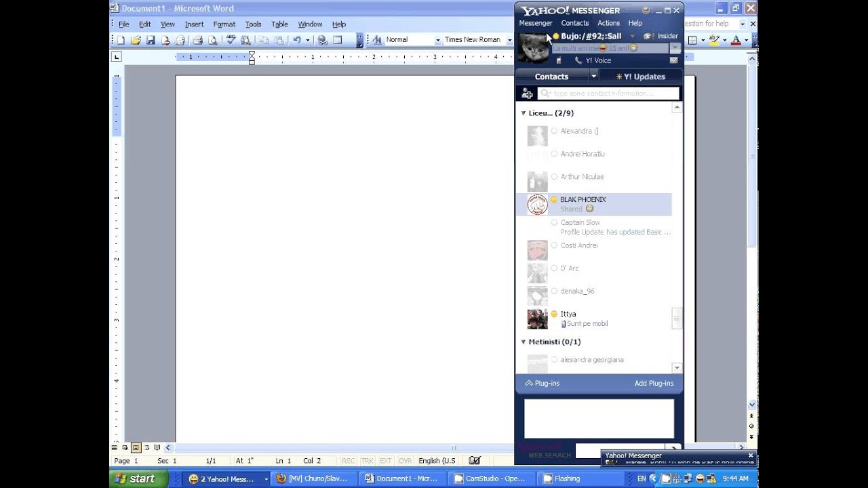Open Print Preview in Word toolbar

tap(212, 40)
